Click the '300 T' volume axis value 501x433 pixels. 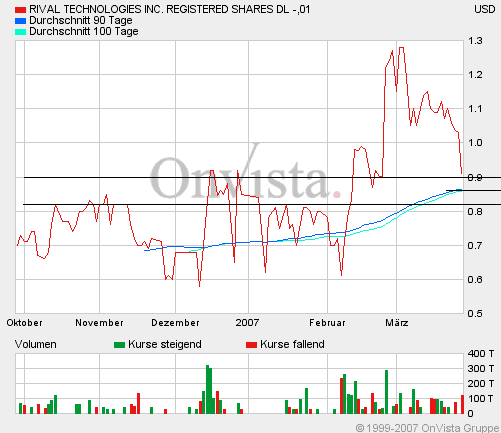tap(481, 368)
